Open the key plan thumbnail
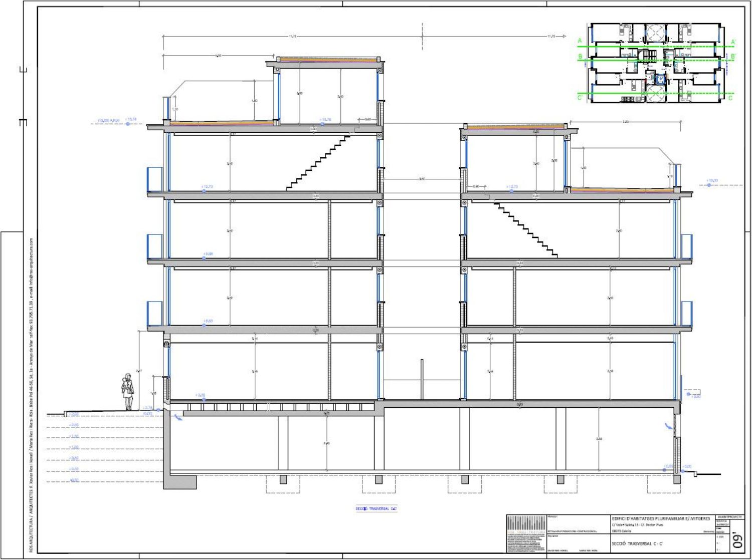The width and height of the screenshot is (752, 560). pos(656,63)
